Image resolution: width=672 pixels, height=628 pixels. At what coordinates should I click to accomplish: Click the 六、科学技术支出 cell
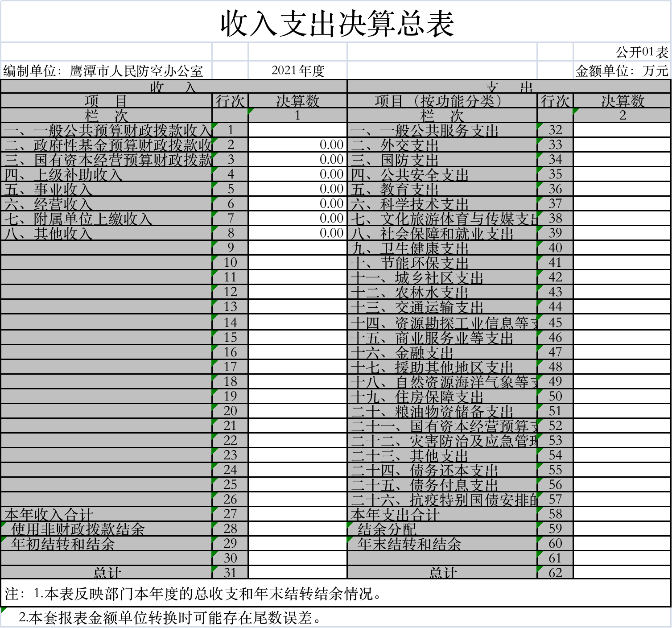(442, 204)
